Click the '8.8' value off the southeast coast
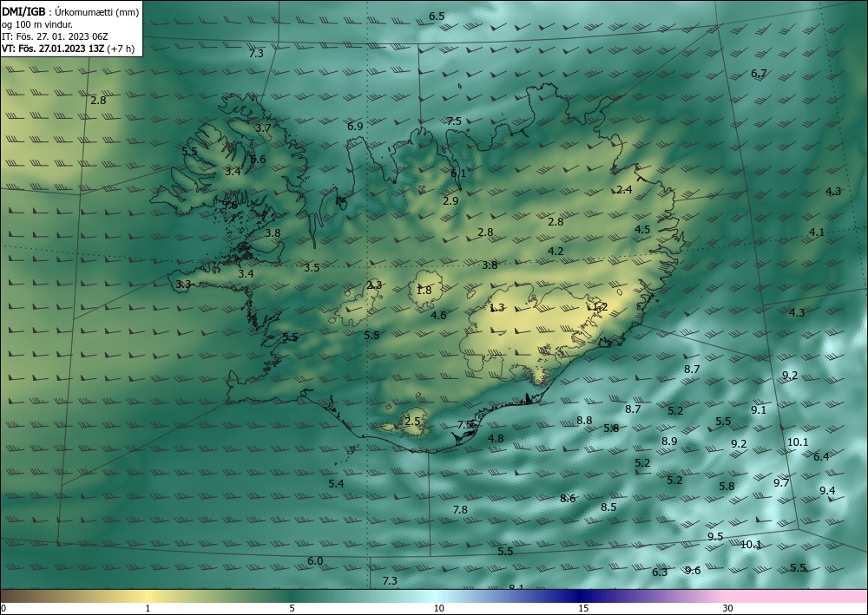 [x=584, y=421]
